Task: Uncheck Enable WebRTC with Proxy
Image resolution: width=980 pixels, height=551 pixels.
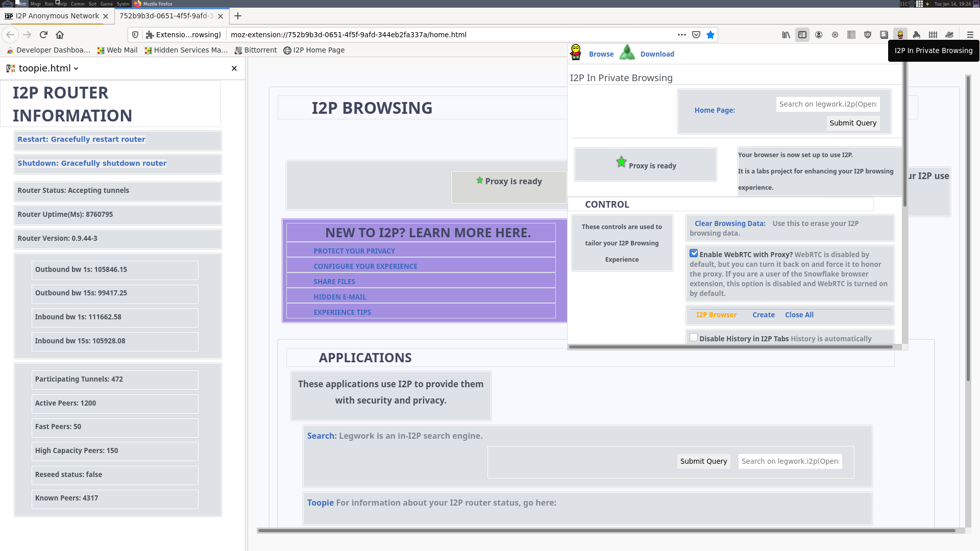Action: click(694, 253)
